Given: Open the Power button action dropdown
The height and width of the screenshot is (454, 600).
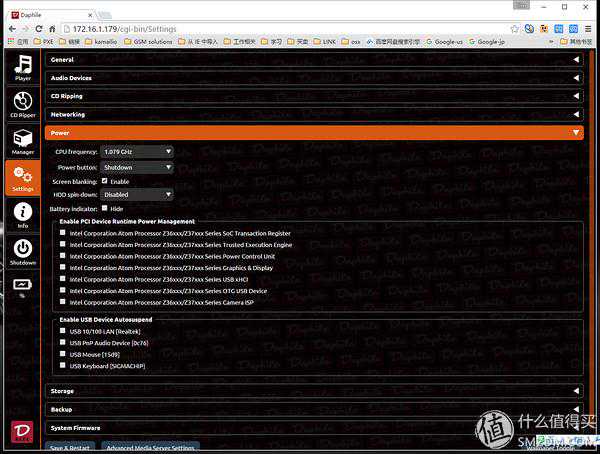Looking at the screenshot, I should pyautogui.click(x=137, y=167).
